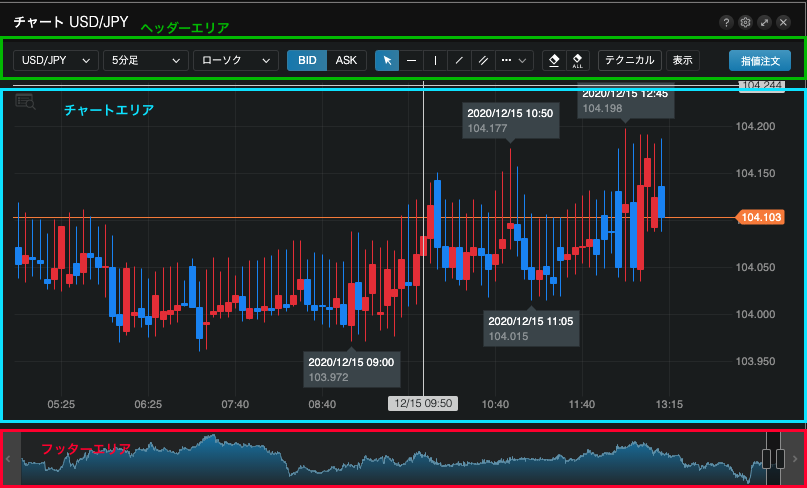Open the 5分足 timeframe dropdown
The width and height of the screenshot is (807, 488).
tap(145, 60)
